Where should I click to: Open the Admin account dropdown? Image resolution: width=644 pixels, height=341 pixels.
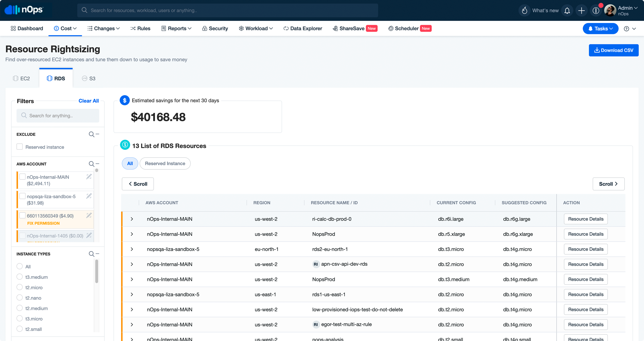[x=627, y=8]
